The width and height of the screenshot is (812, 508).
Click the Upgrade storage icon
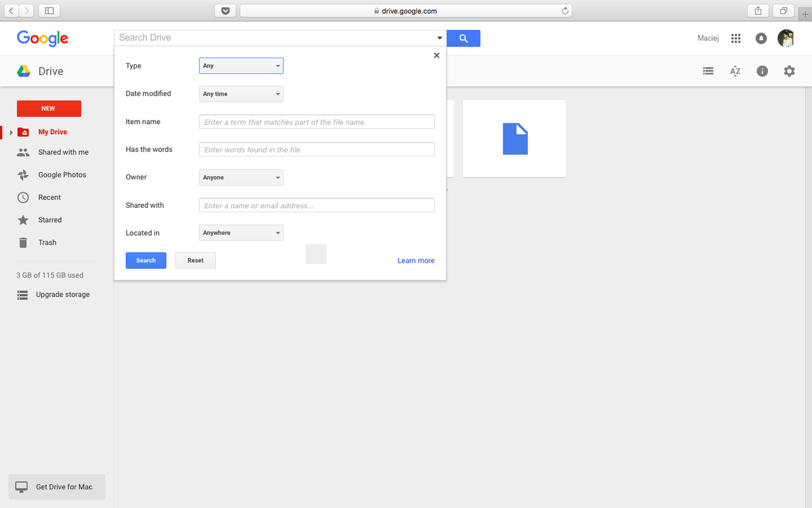[x=23, y=295]
